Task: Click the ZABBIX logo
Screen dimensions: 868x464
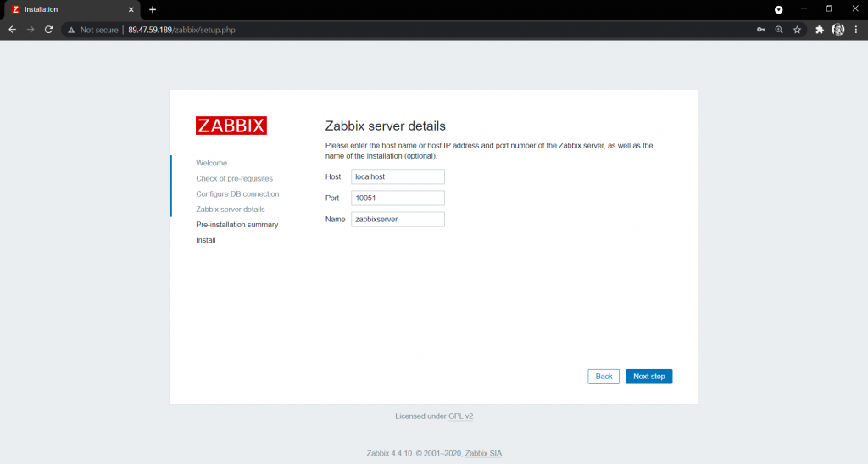Action: (231, 126)
